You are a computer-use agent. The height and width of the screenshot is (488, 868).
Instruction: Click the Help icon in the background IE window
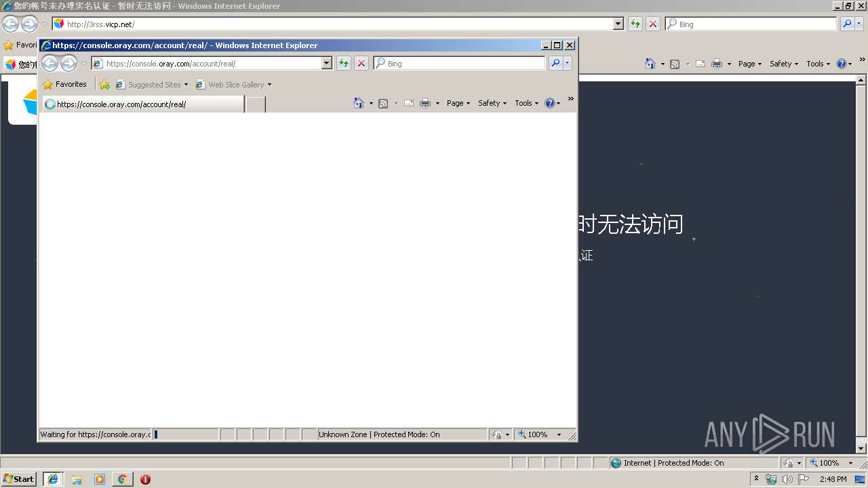coord(842,64)
